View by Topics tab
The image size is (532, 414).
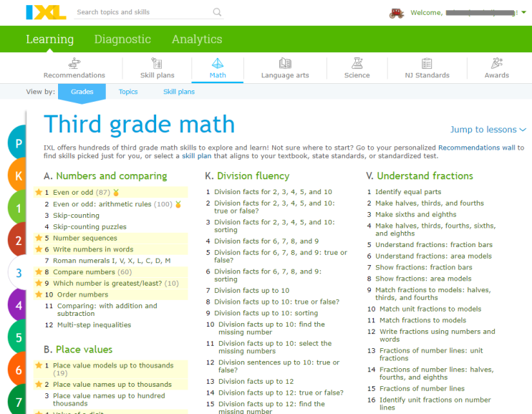128,92
